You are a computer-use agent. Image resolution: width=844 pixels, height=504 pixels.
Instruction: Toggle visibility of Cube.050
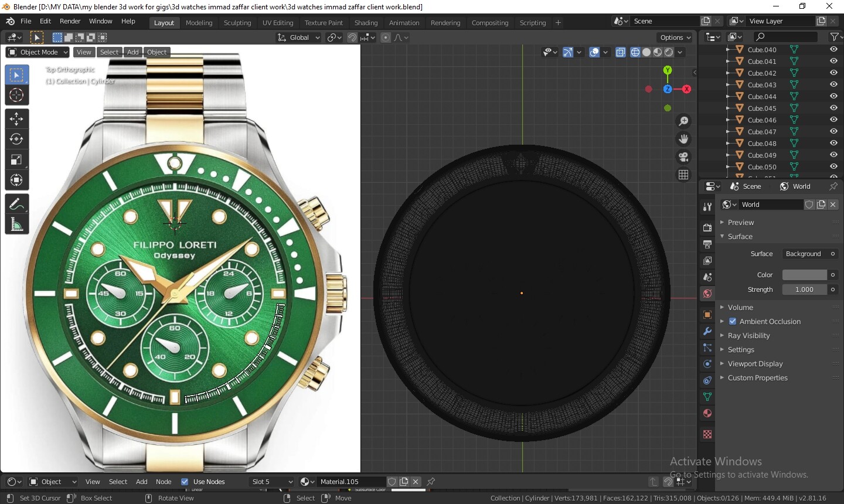(833, 167)
